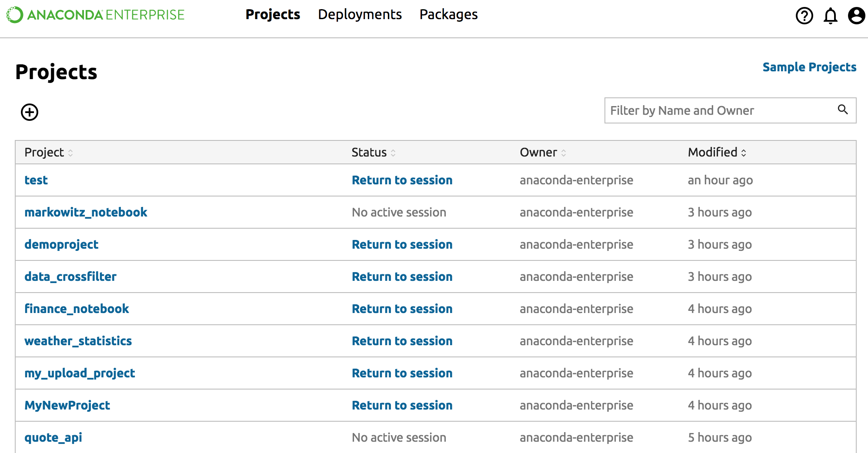Viewport: 868px width, 453px height.
Task: Click the search magnifier icon
Action: click(843, 110)
